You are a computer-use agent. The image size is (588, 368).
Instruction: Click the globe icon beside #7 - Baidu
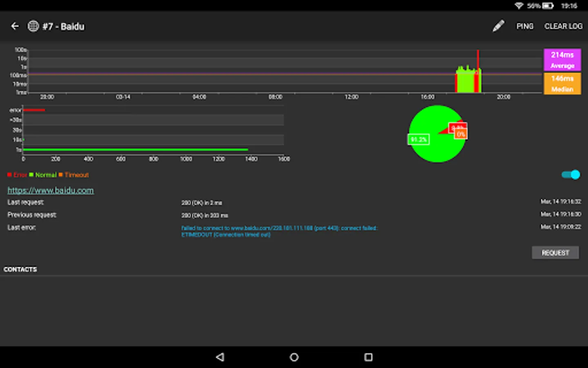click(33, 26)
